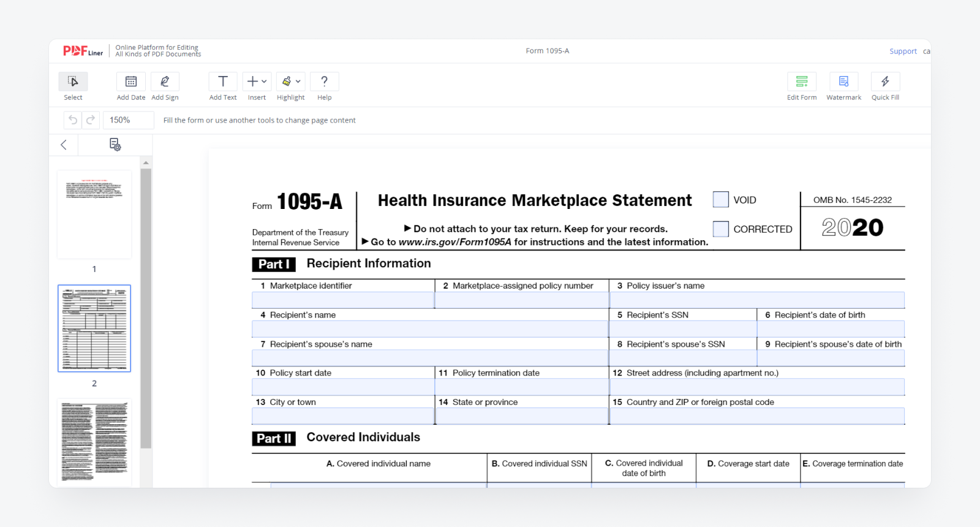Activate the Select tool
Viewport: 980px width, 527px height.
(x=73, y=82)
